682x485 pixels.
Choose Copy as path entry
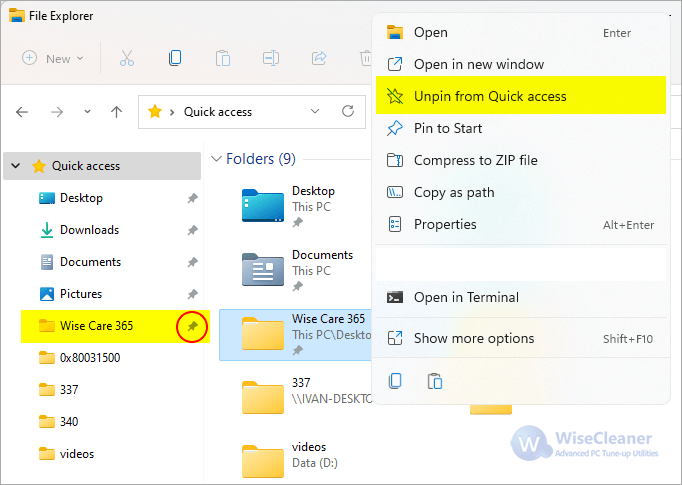pos(521,192)
